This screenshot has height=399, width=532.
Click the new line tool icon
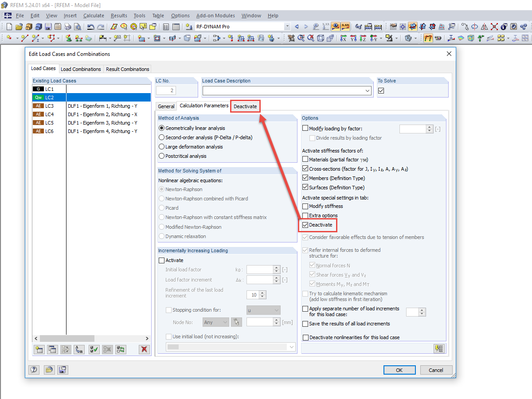click(24, 38)
